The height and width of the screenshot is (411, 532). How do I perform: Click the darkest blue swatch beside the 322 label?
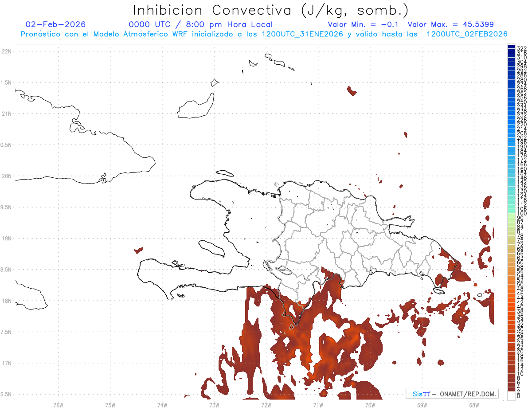[511, 47]
